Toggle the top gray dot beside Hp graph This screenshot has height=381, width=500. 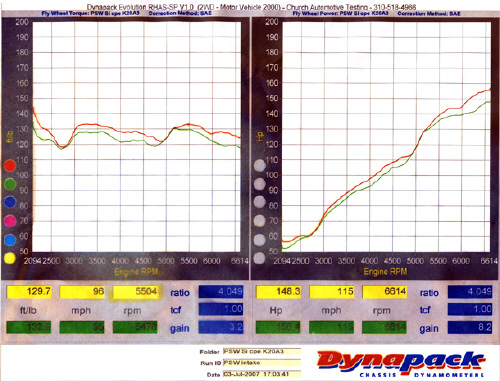(259, 165)
